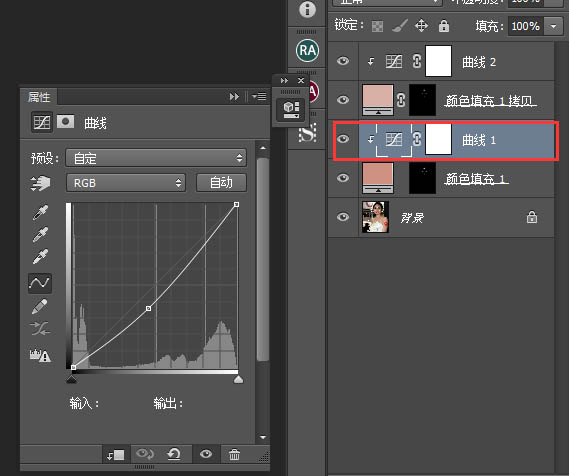Screen dimensions: 569x476
Task: Select the on-image targeted adjustment hand tool
Action: [x=41, y=183]
